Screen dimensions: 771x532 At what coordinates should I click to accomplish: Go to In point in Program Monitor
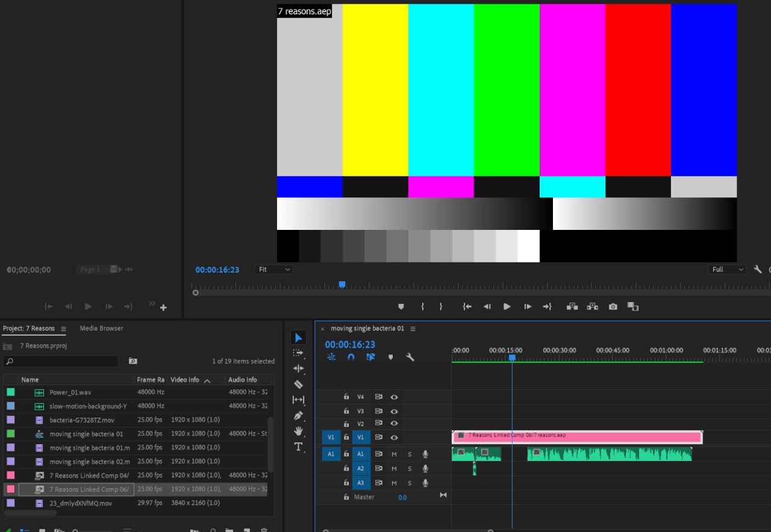point(467,306)
